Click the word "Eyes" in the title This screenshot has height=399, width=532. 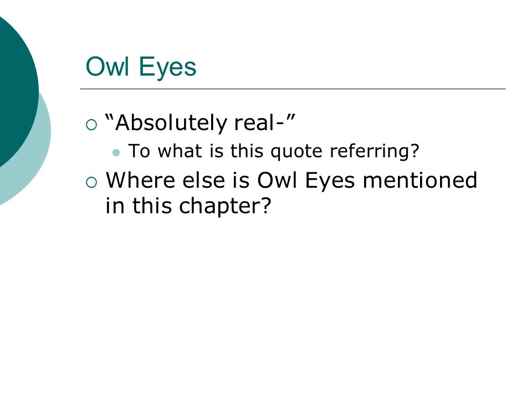pos(167,68)
